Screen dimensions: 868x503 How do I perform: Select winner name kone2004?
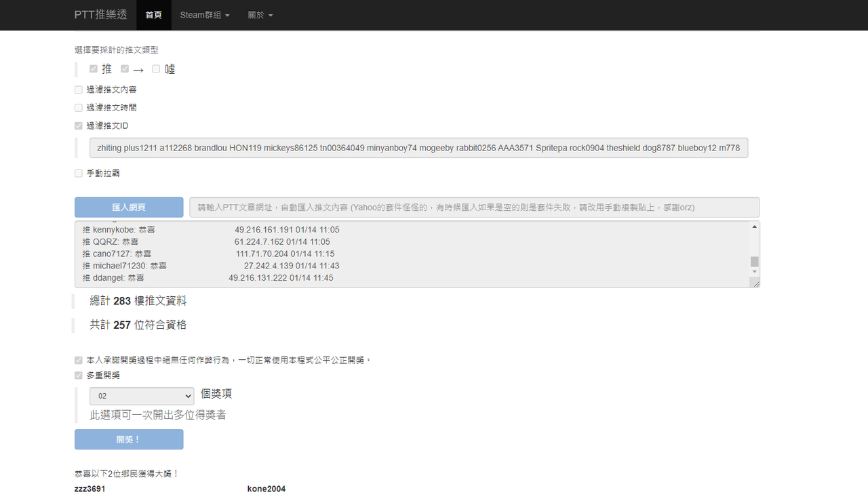(x=267, y=489)
